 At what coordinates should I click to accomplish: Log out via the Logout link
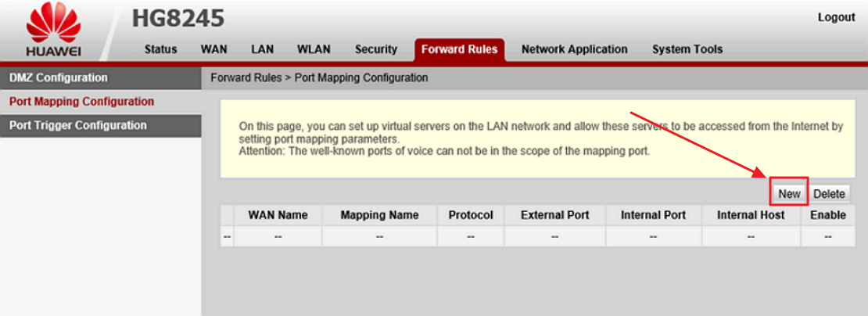tap(837, 17)
